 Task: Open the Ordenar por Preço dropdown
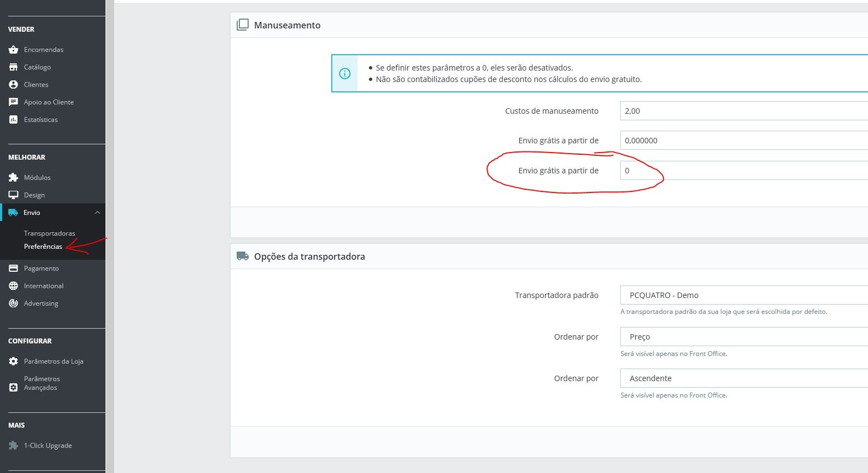[743, 337]
